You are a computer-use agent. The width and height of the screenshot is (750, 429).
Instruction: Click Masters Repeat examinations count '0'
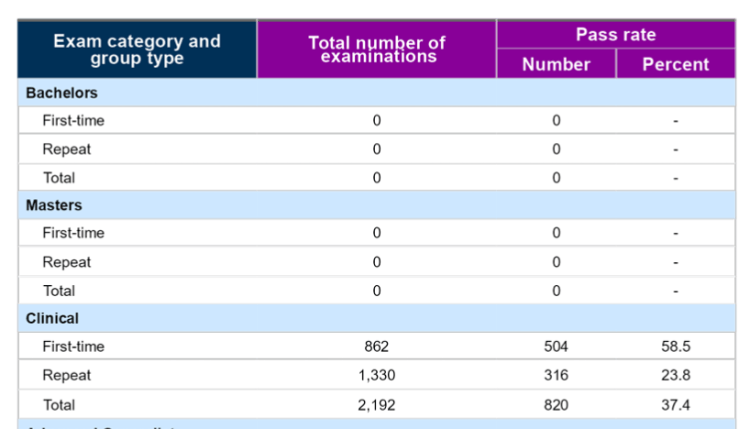coord(377,262)
